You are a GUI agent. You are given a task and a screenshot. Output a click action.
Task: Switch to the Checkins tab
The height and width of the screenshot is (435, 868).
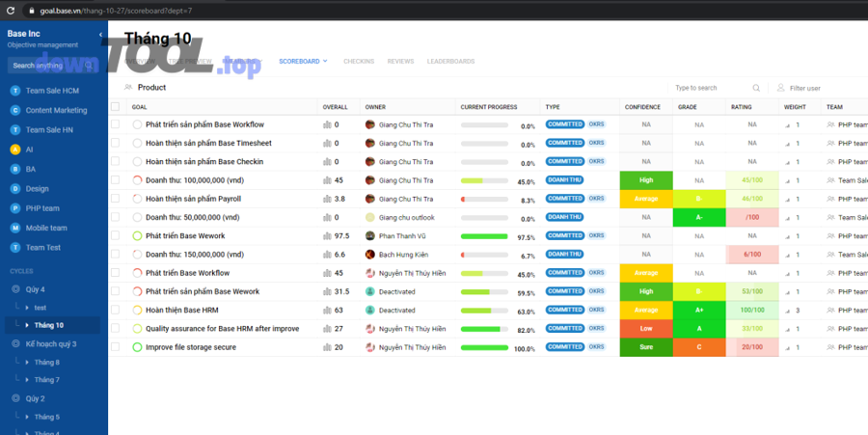coord(359,61)
